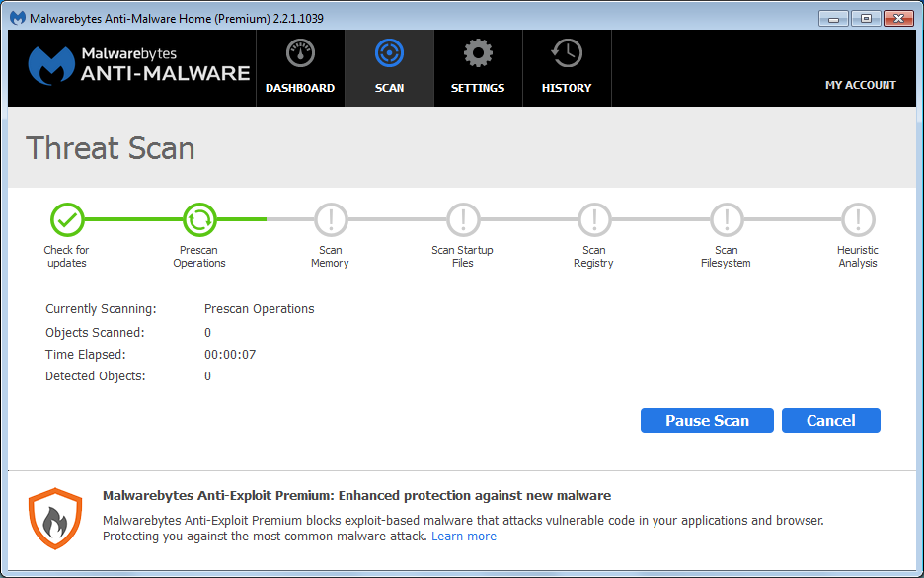Click the Scan Registry step icon
The height and width of the screenshot is (578, 924).
click(594, 220)
